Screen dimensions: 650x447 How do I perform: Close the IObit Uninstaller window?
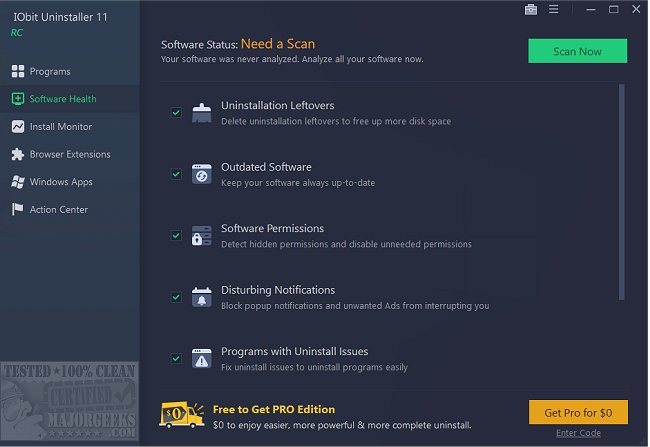click(x=638, y=9)
